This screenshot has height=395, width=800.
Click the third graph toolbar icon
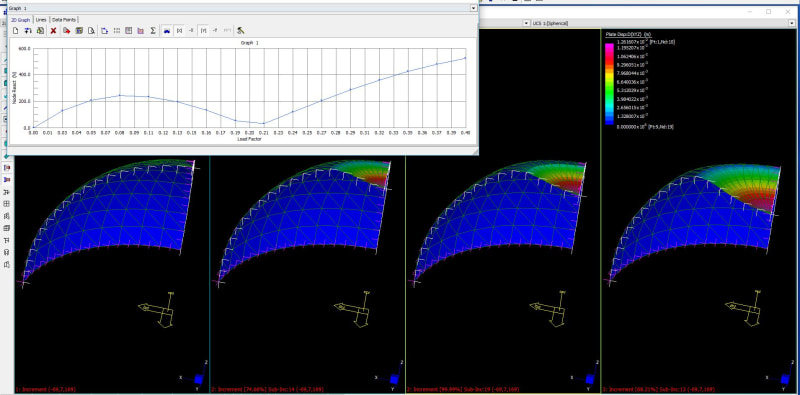pos(40,31)
